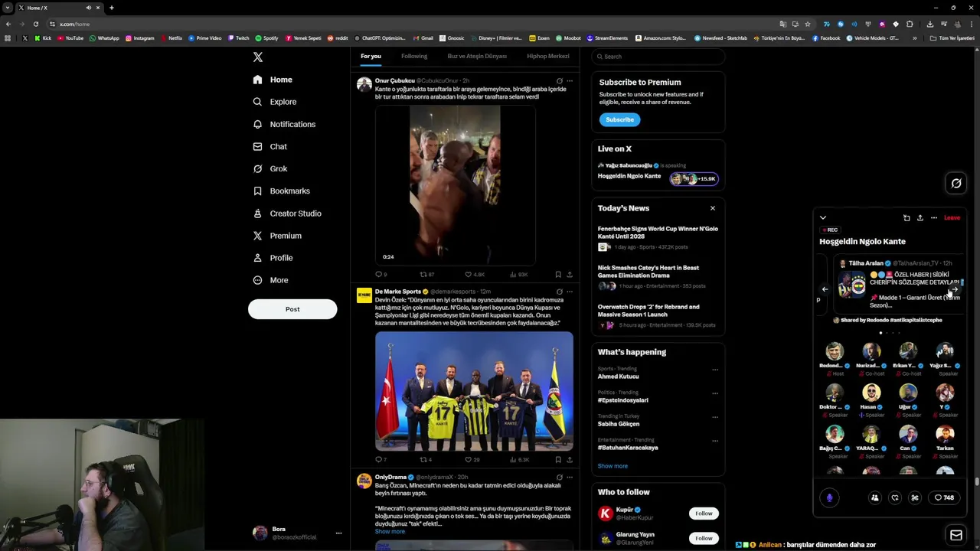Open options for #Epsteindosyalari trend
Screen dimensions: 980x551
715,393
